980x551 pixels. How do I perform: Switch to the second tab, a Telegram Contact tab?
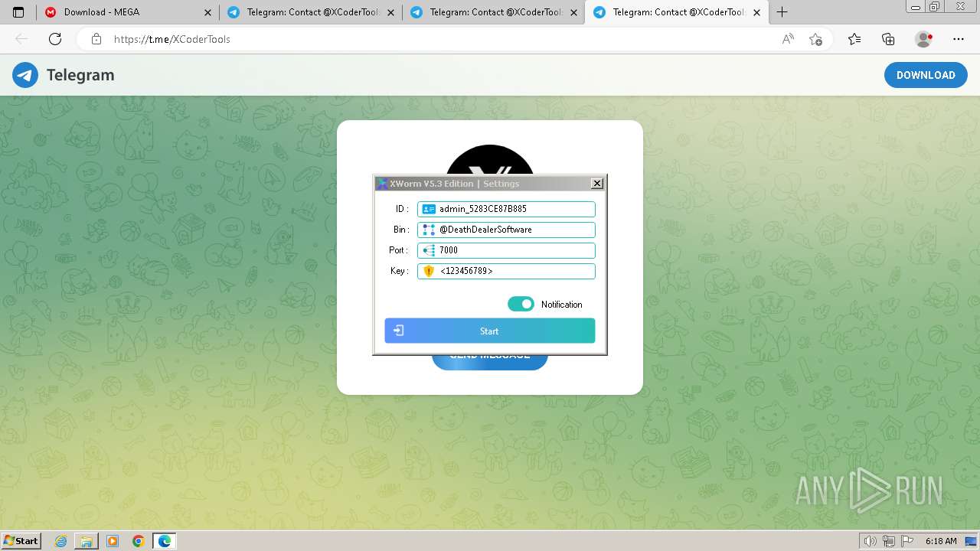point(310,12)
